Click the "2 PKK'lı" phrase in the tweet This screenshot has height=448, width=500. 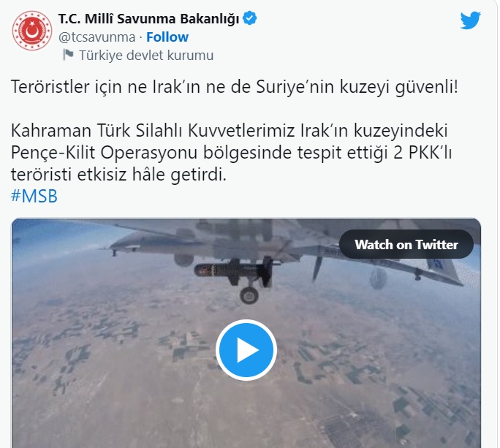423,153
